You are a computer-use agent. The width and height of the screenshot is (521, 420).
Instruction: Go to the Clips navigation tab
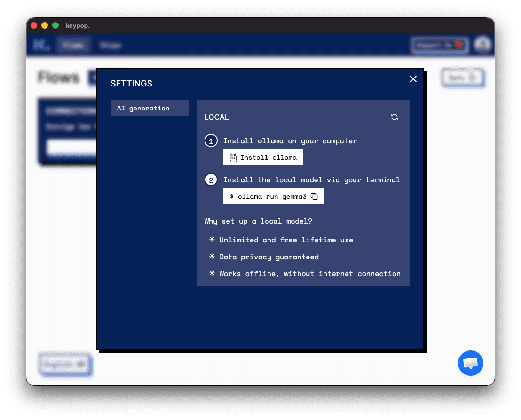coord(111,45)
